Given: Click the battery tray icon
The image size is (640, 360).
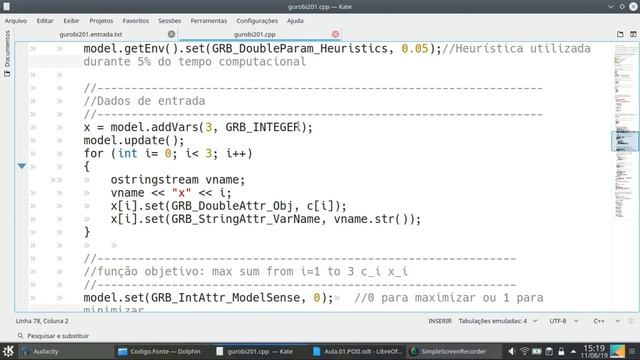Looking at the screenshot, I should [x=536, y=351].
